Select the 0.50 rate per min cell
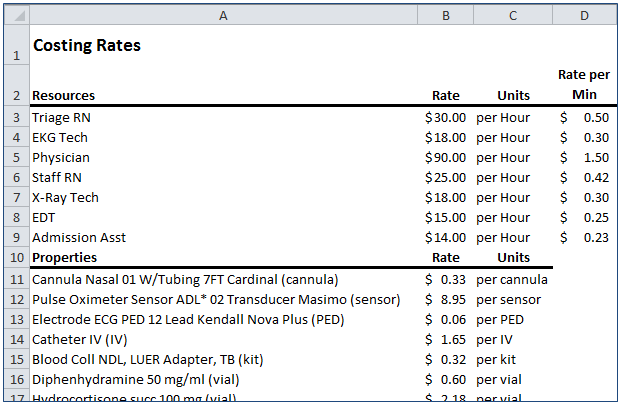Image resolution: width=624 pixels, height=407 pixels. click(x=585, y=117)
